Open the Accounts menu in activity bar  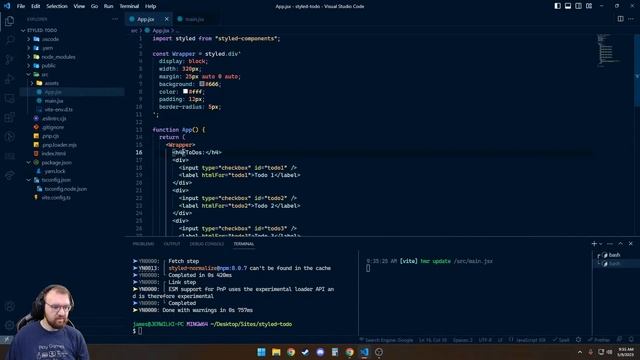[9, 307]
